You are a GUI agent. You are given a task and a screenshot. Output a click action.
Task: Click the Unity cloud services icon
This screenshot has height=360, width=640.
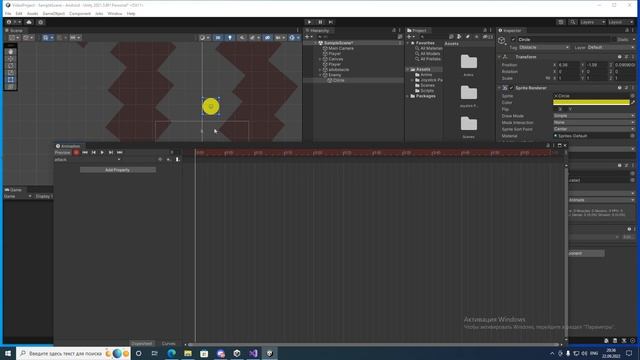pyautogui.click(x=29, y=22)
